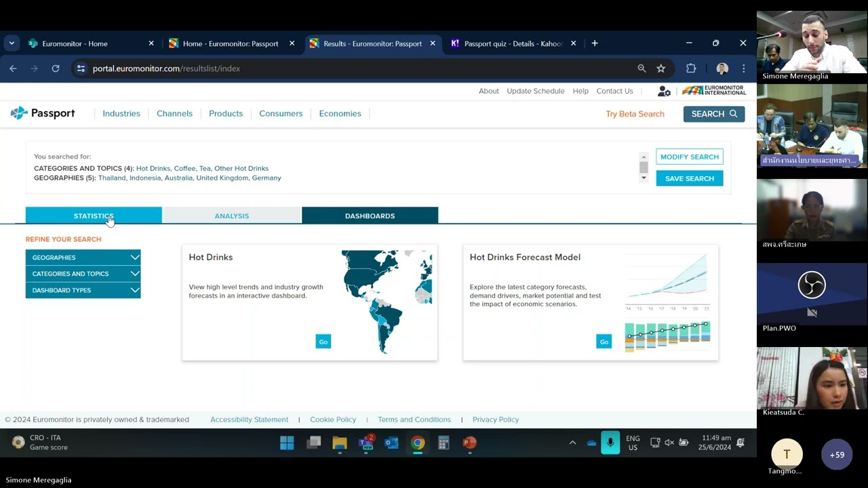The width and height of the screenshot is (868, 488).
Task: Open Outlook from taskbar
Action: click(x=391, y=443)
